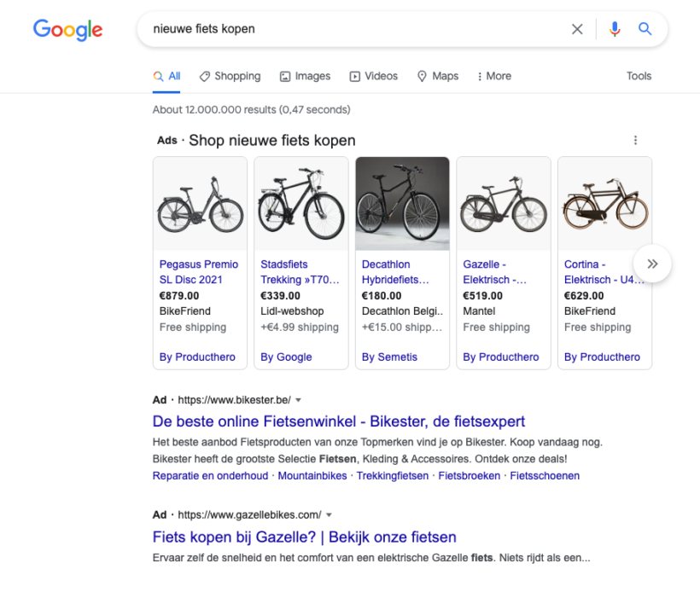Viewport: 700px width, 592px height.
Task: Click the Lidl-webshop seller name
Action: pos(292,311)
